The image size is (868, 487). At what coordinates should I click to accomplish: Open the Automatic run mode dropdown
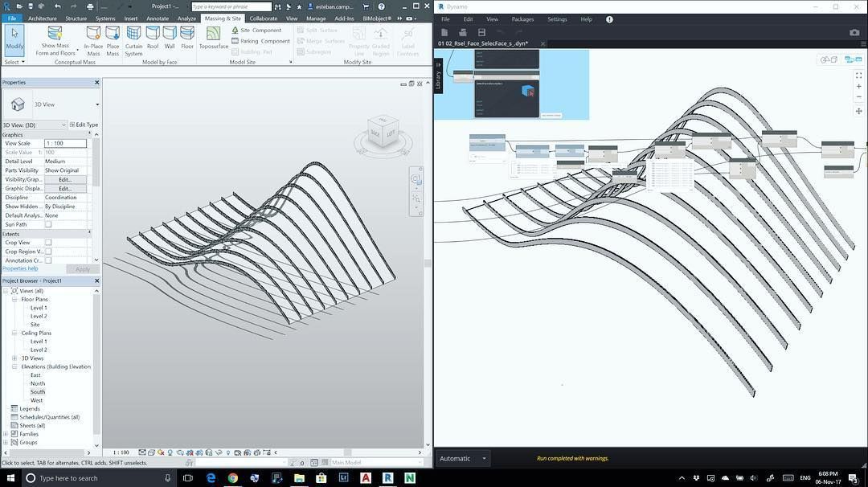click(x=464, y=458)
